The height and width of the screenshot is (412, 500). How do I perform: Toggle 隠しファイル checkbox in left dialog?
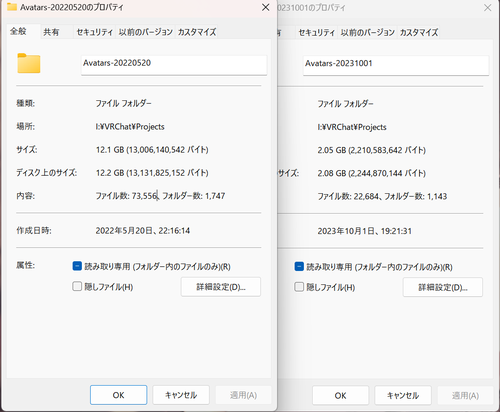[x=77, y=286]
